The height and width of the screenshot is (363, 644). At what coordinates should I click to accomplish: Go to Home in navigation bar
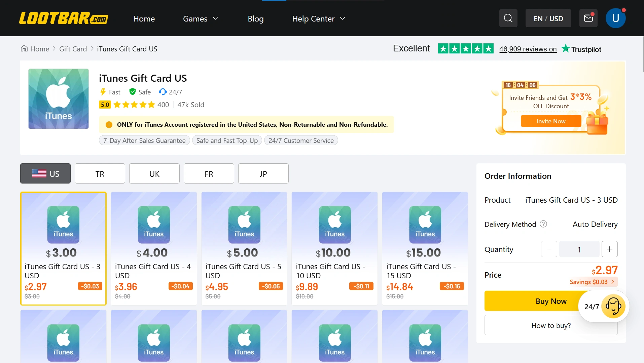coord(144,18)
